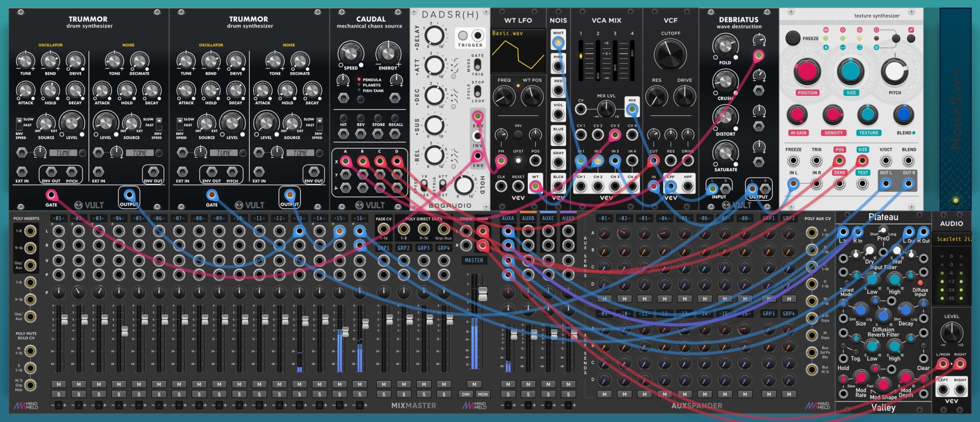This screenshot has width=980, height=422.
Task: Flip the DADSR SPEED 1X/10X switch
Action: coord(424,185)
